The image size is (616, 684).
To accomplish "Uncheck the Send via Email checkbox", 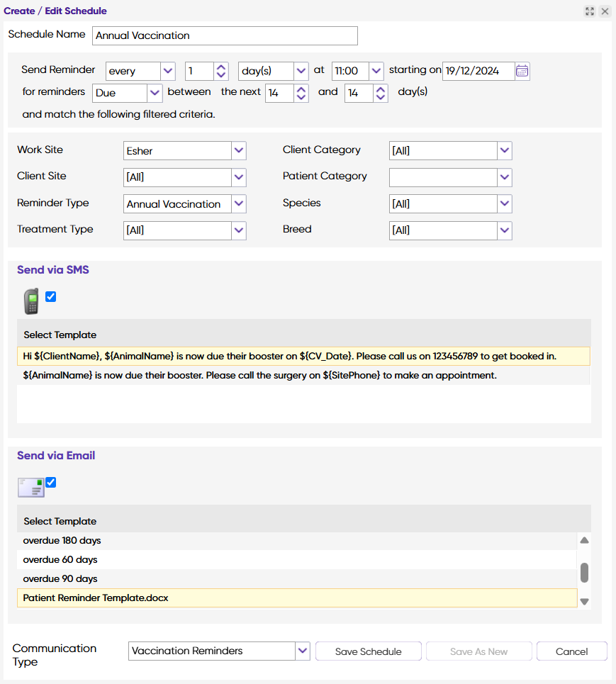I will [x=51, y=483].
